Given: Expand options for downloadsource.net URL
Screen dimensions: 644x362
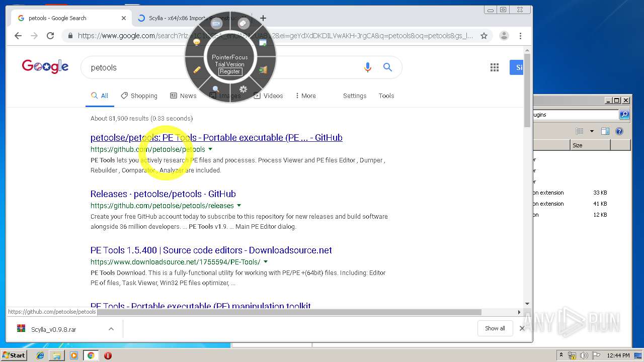Looking at the screenshot, I should (266, 262).
